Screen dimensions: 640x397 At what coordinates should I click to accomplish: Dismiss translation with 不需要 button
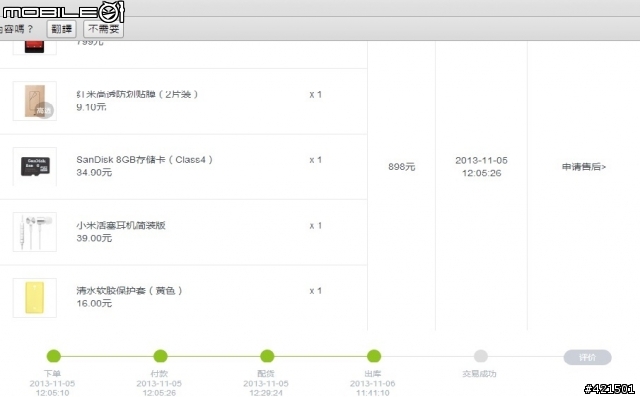click(104, 29)
